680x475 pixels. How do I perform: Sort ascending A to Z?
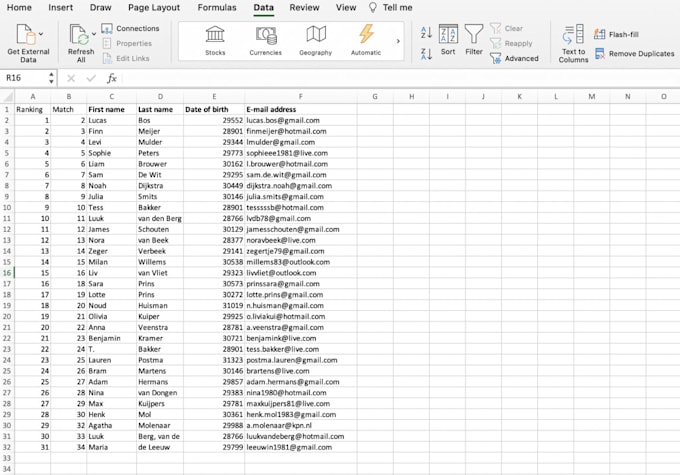point(426,32)
